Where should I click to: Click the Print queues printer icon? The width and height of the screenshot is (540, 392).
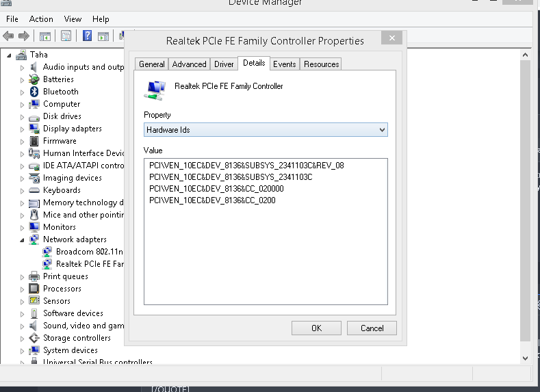pyautogui.click(x=34, y=276)
